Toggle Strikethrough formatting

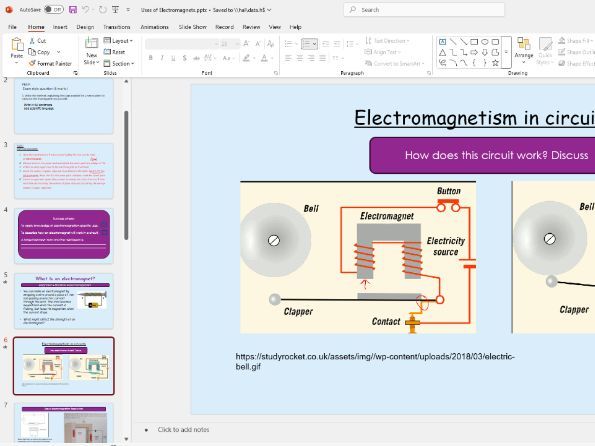click(196, 58)
